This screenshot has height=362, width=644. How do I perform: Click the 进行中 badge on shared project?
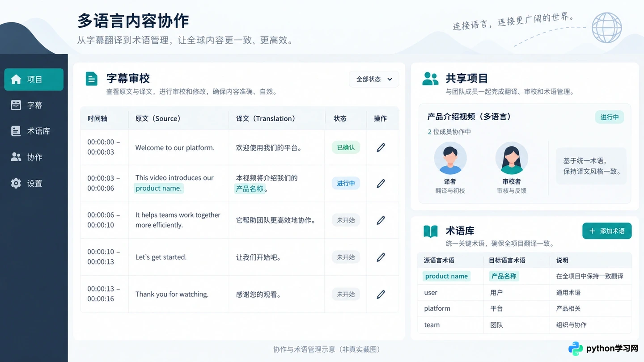610,117
